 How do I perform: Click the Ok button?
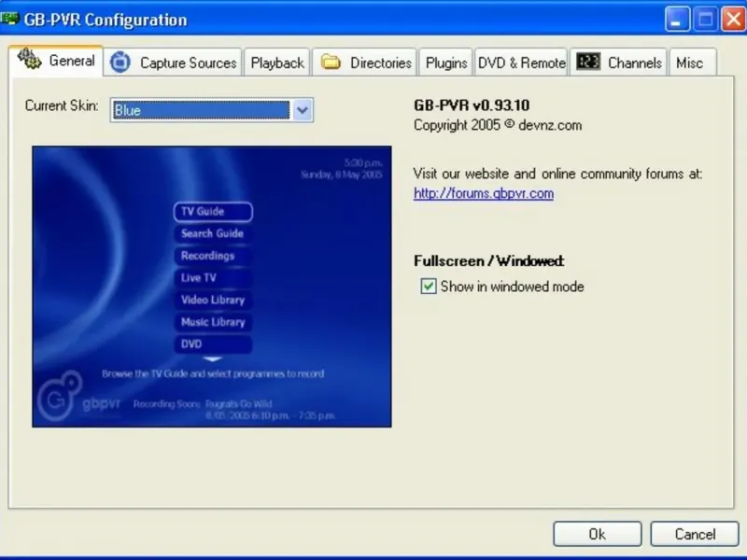coord(597,534)
